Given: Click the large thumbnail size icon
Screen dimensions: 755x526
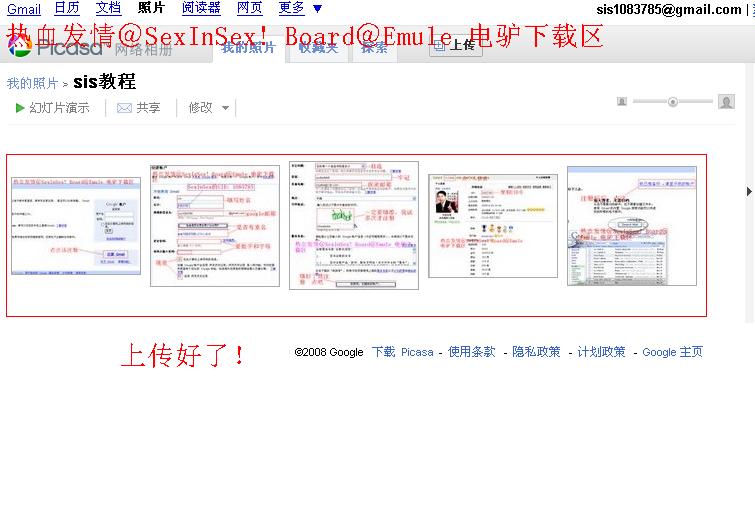Looking at the screenshot, I should pyautogui.click(x=726, y=102).
